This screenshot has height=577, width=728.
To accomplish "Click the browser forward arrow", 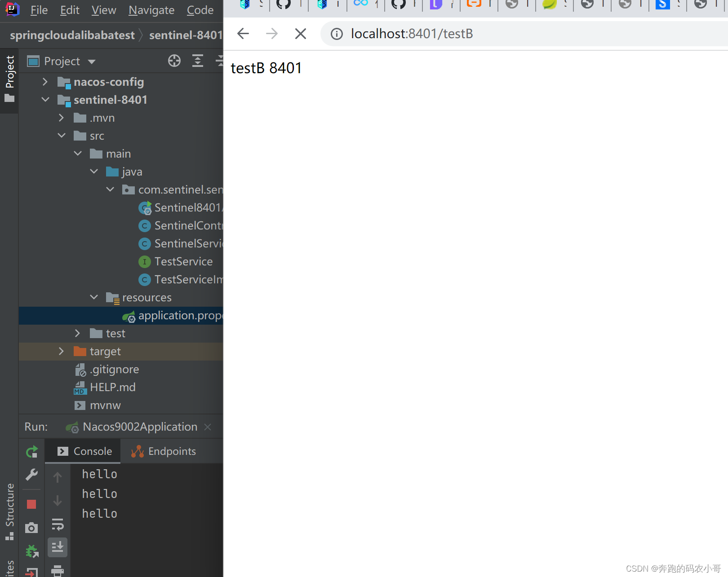I will click(272, 34).
